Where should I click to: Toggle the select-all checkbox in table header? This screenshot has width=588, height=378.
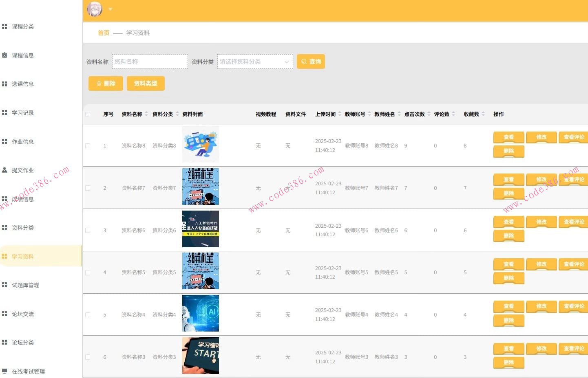tap(88, 114)
